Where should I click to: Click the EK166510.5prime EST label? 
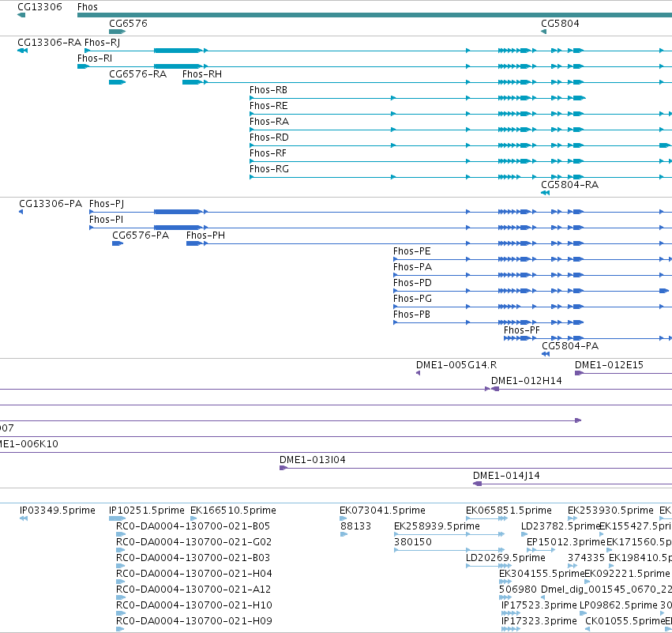(233, 511)
